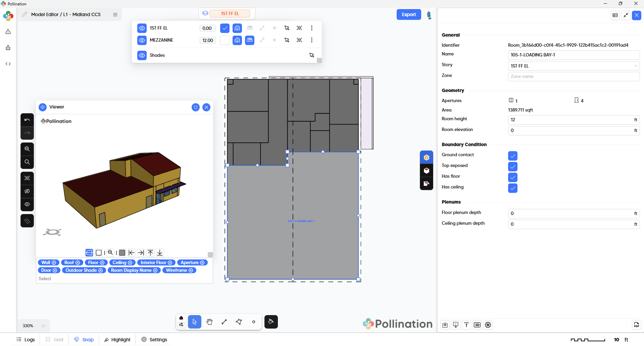Image resolution: width=644 pixels, height=346 pixels.
Task: Select the Pan hand tool
Action: [x=209, y=322]
